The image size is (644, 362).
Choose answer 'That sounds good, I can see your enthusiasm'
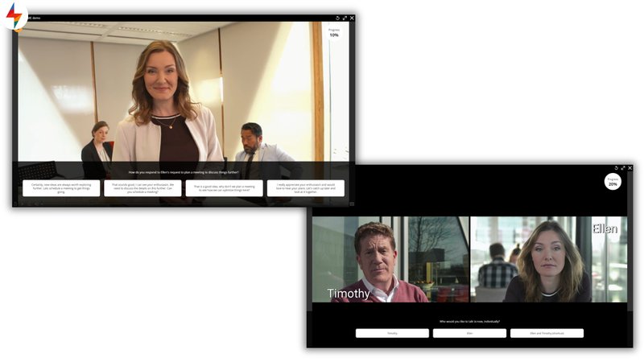pyautogui.click(x=142, y=188)
